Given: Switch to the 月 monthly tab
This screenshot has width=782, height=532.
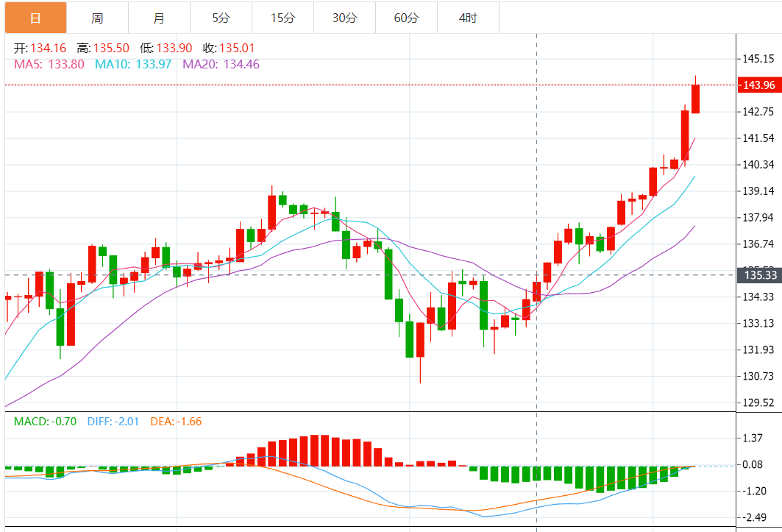Looking at the screenshot, I should (x=159, y=18).
